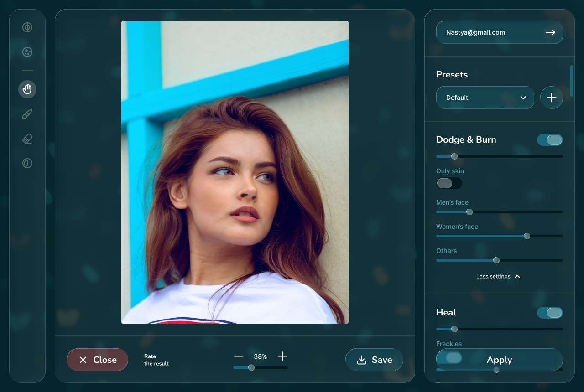This screenshot has width=584, height=392.
Task: Select the Brush tool in sidebar
Action: tap(27, 114)
